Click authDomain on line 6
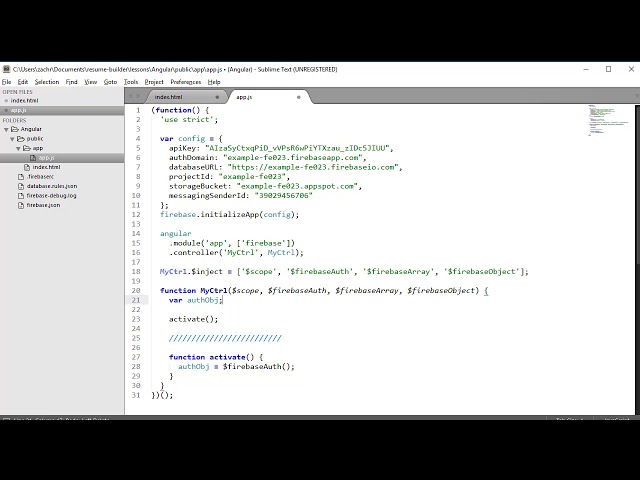This screenshot has height=480, width=640. [191, 158]
